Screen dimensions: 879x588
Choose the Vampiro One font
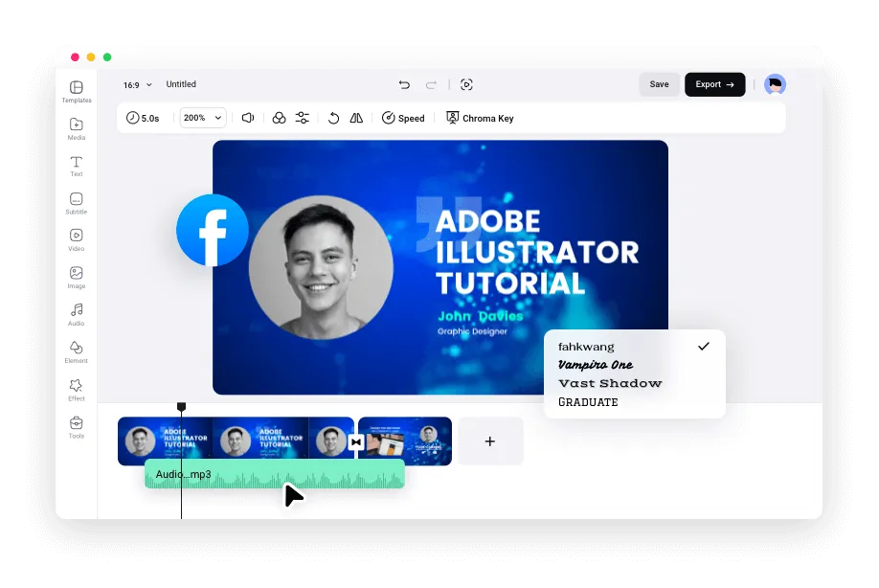tap(595, 365)
